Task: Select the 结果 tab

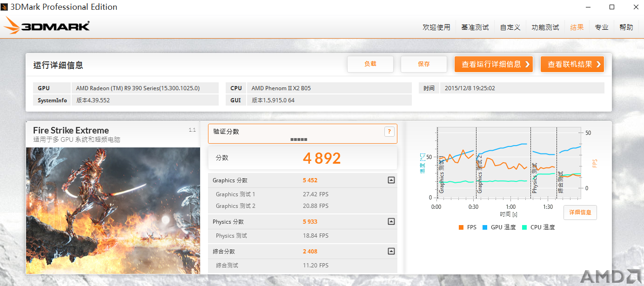Action: click(577, 27)
